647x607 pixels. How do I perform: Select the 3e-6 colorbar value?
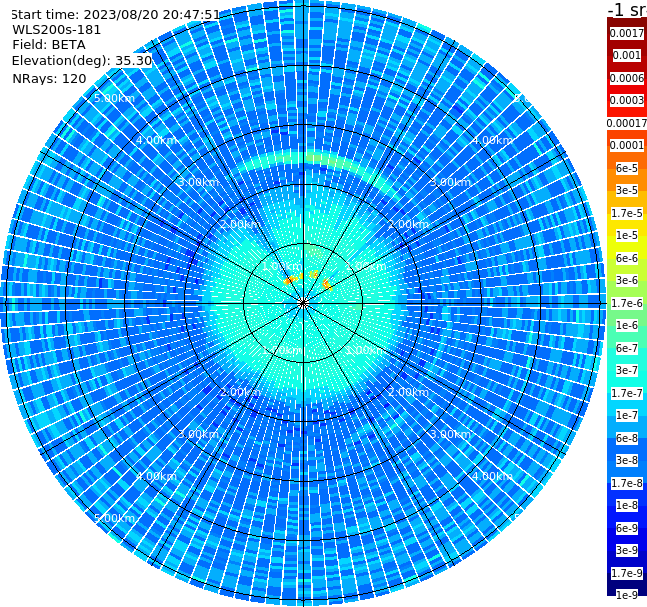627,280
